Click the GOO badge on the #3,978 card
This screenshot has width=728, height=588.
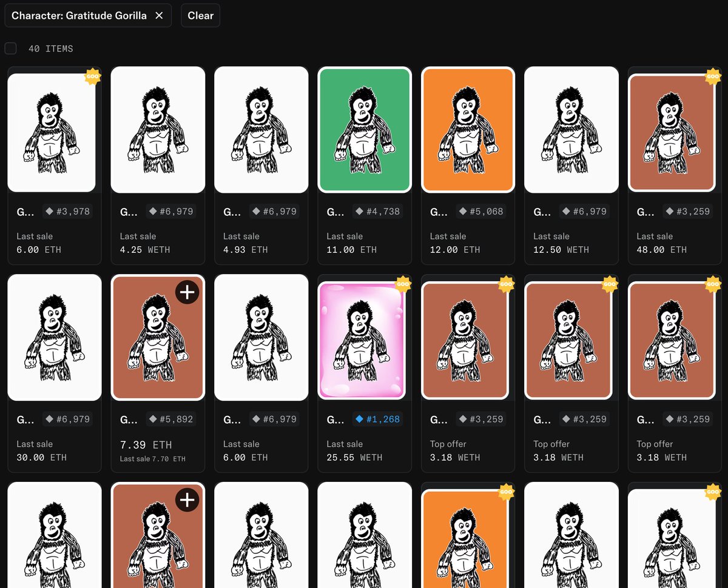[92, 76]
